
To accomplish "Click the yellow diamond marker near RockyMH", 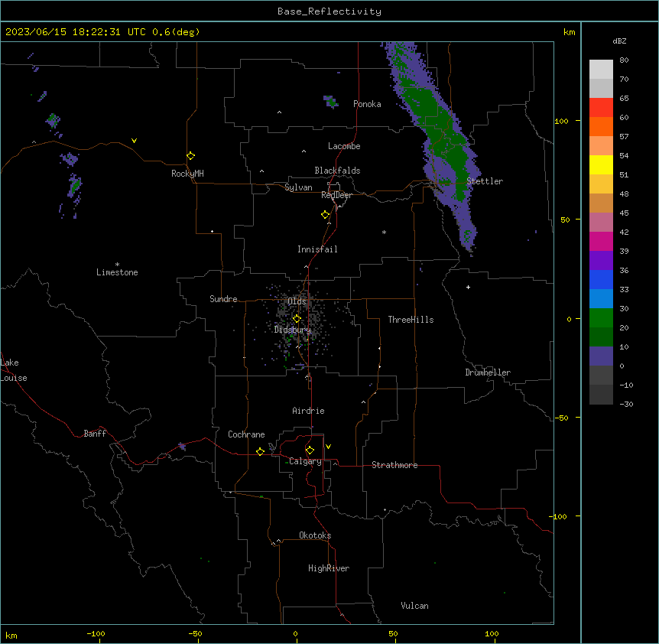I will (190, 156).
